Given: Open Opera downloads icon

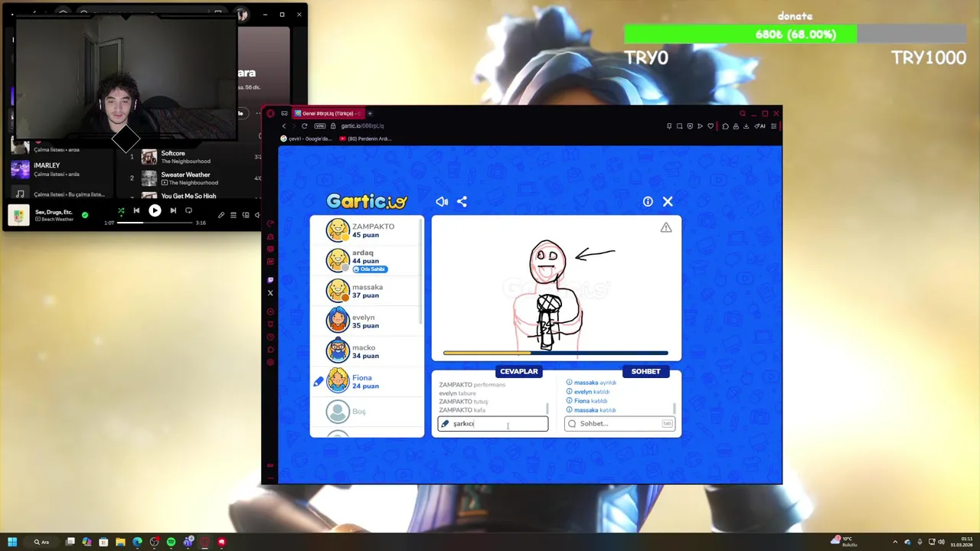Looking at the screenshot, I should (746, 126).
